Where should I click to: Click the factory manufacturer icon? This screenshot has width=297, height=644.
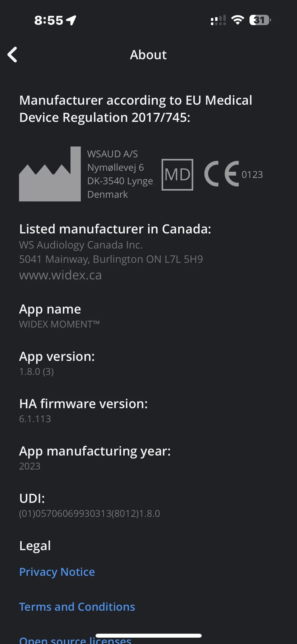coord(50,174)
